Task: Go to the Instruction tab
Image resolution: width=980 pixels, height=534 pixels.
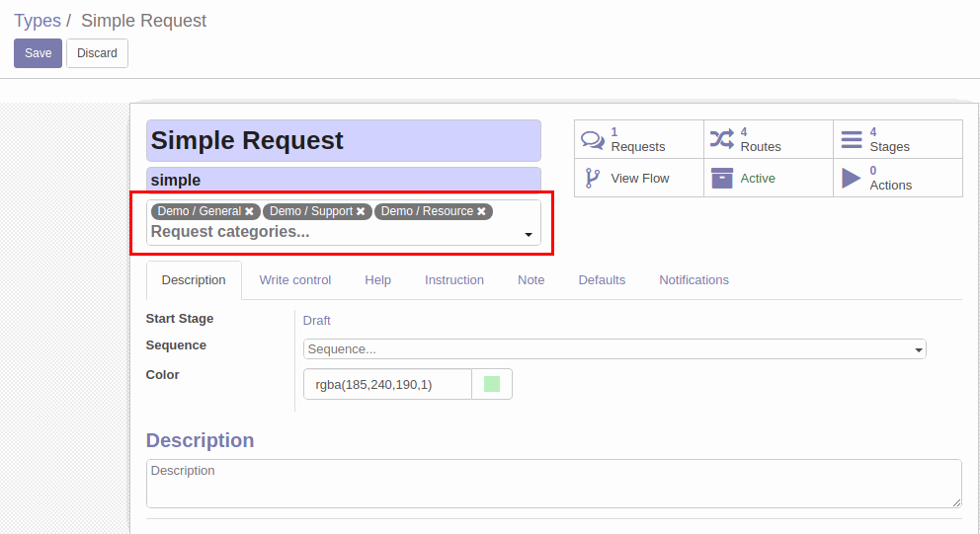Action: (454, 279)
